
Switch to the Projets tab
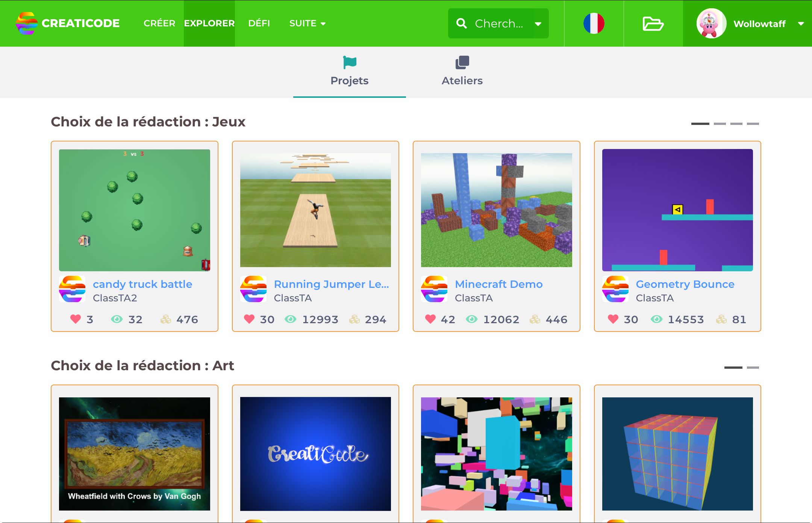point(350,72)
